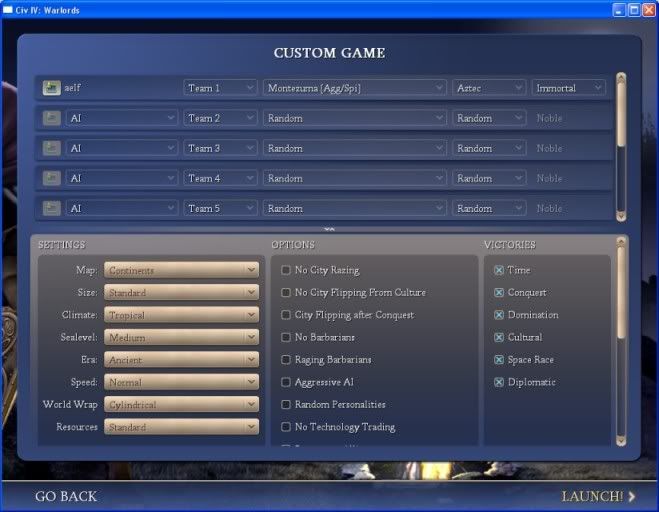The image size is (659, 512).
Task: Click the slot icon in the Team 3 row
Action: coord(52,148)
